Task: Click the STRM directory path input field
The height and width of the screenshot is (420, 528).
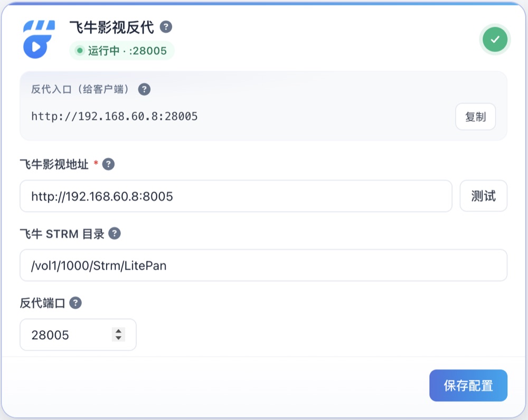Action: click(263, 265)
